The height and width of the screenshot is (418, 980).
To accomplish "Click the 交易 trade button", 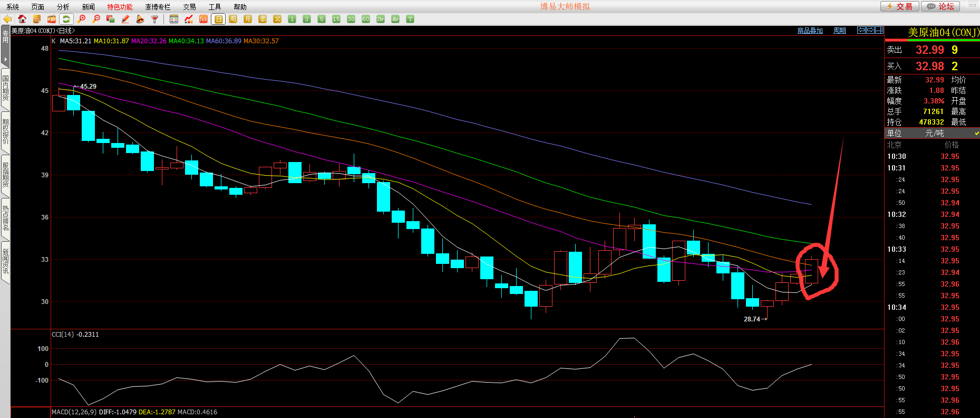I will point(899,6).
